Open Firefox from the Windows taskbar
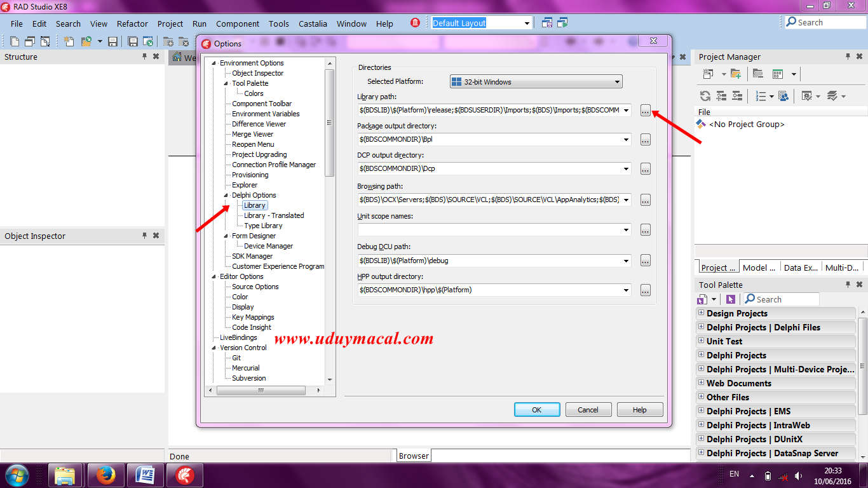 pos(105,475)
